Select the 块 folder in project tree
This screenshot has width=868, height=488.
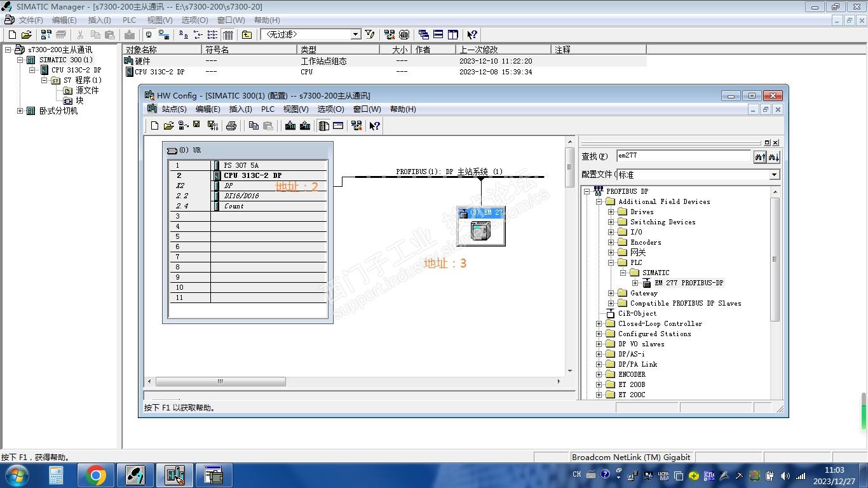(79, 100)
